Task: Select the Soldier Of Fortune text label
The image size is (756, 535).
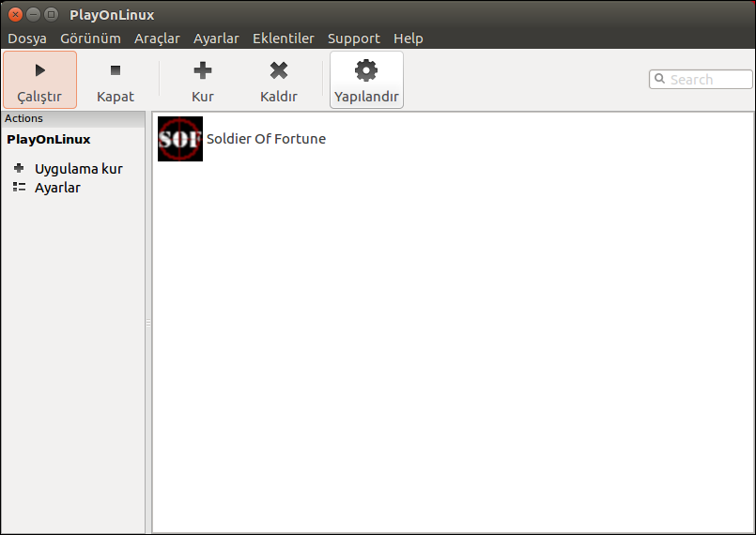Action: pyautogui.click(x=266, y=139)
